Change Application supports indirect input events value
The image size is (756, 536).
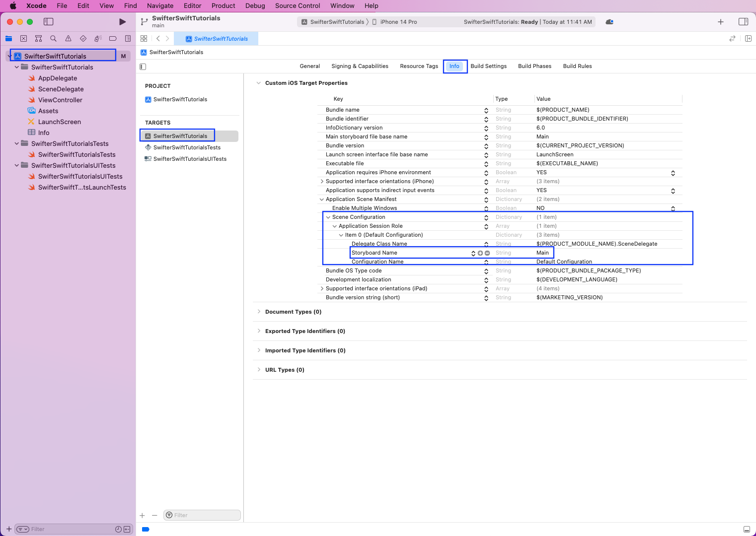(673, 191)
